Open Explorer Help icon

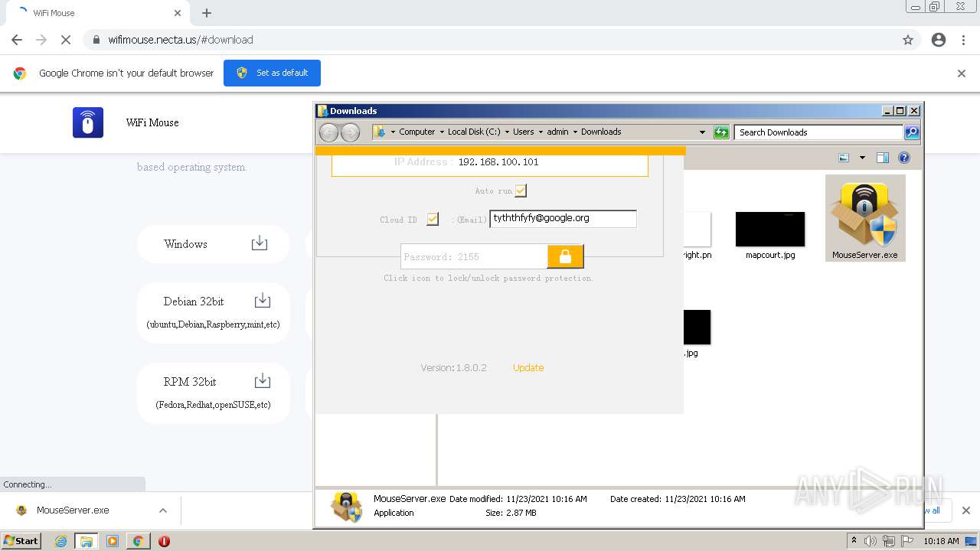(904, 158)
